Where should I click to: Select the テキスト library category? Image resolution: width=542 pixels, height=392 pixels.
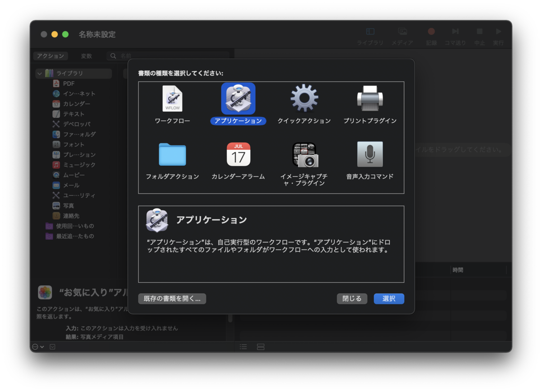point(74,114)
